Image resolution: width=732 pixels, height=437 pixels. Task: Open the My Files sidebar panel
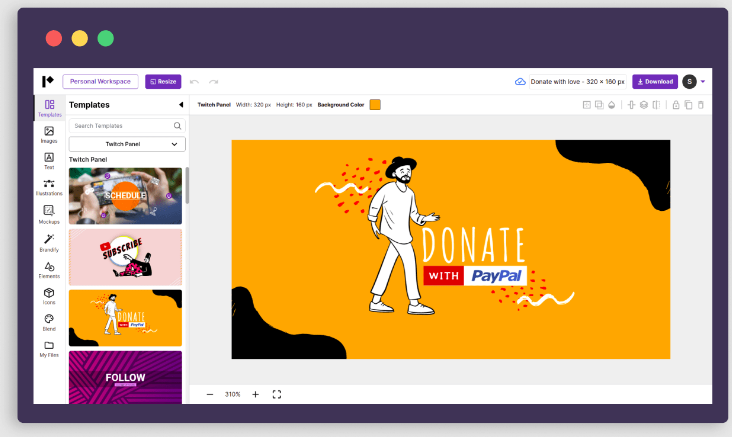tap(49, 349)
